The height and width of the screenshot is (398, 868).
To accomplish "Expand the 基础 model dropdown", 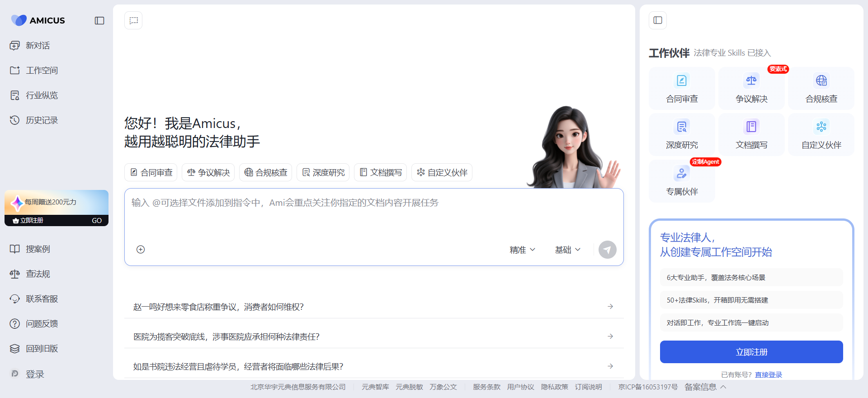I will pos(568,250).
